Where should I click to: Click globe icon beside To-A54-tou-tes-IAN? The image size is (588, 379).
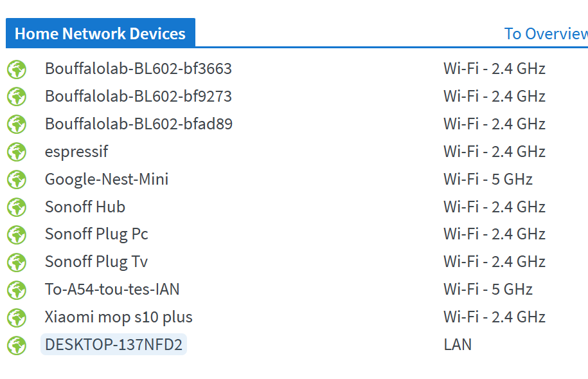click(17, 290)
